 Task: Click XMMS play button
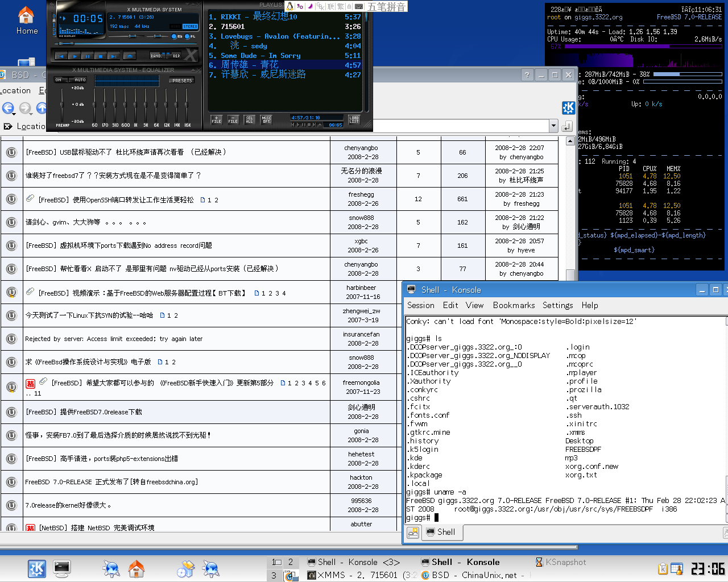(74, 56)
